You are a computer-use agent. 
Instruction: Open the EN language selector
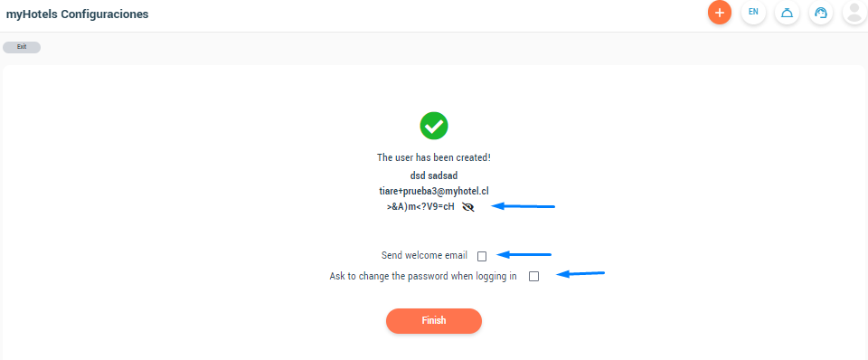(753, 12)
